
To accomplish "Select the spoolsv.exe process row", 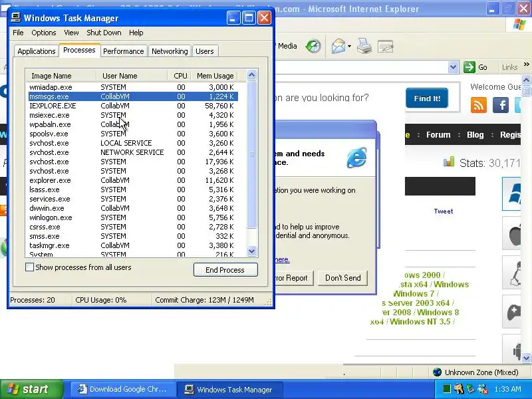I will (133, 134).
